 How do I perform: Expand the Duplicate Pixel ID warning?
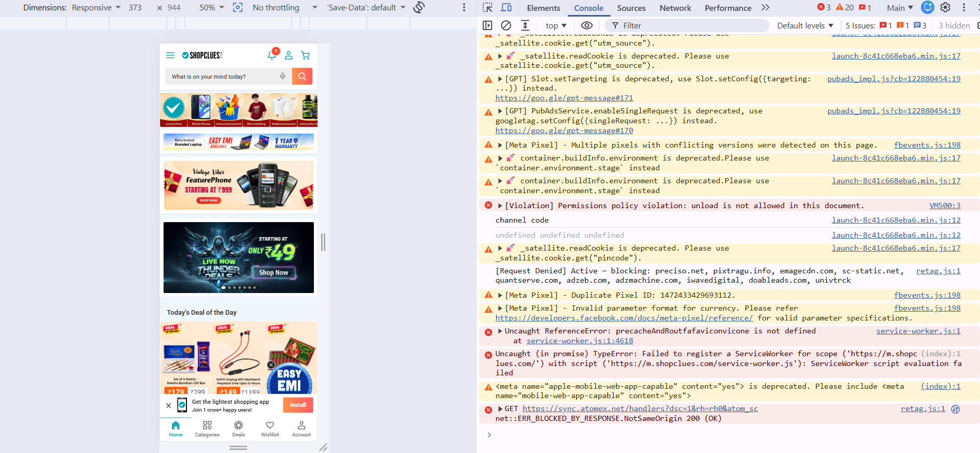pos(500,295)
